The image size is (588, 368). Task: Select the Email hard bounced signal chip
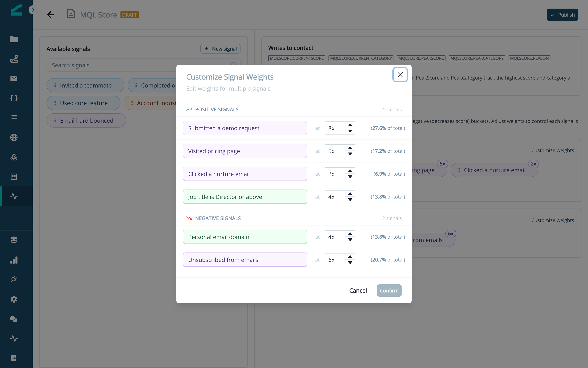pos(86,120)
